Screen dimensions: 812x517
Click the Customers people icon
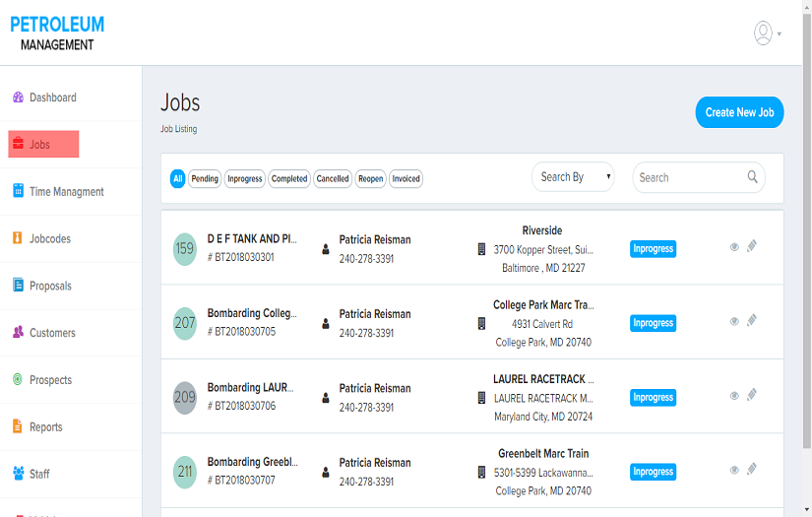pos(18,332)
